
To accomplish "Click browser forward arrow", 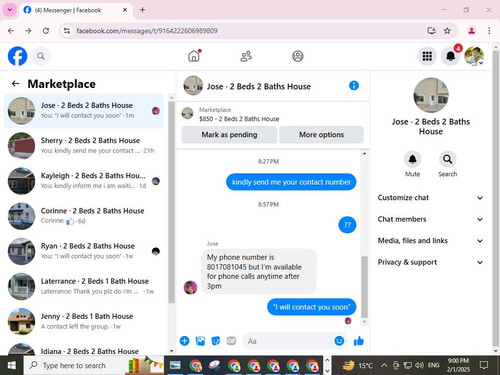I will 28,31.
